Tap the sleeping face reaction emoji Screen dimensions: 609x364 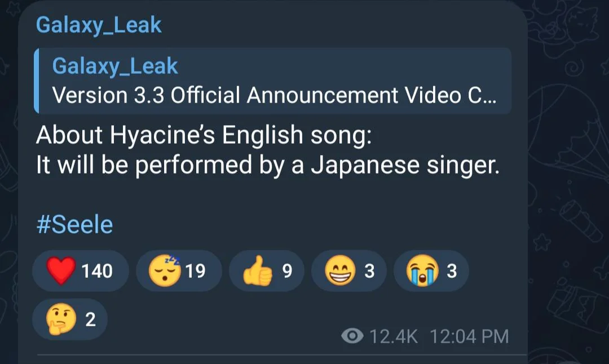[165, 270]
